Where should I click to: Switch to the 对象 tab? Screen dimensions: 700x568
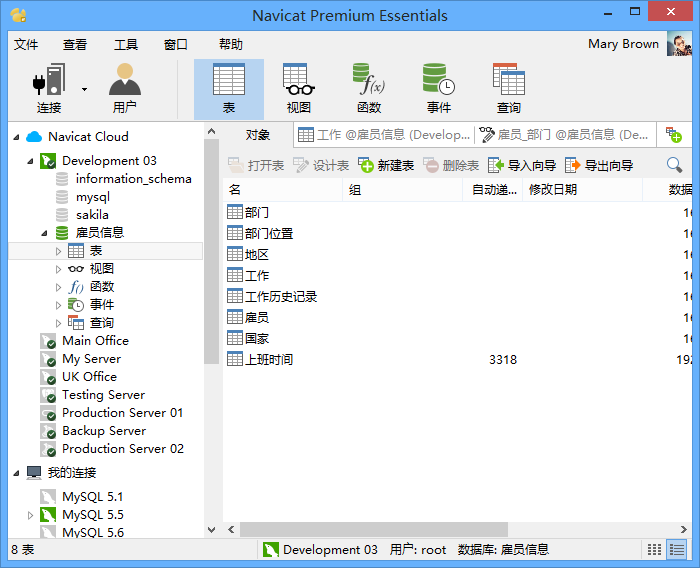pyautogui.click(x=258, y=135)
